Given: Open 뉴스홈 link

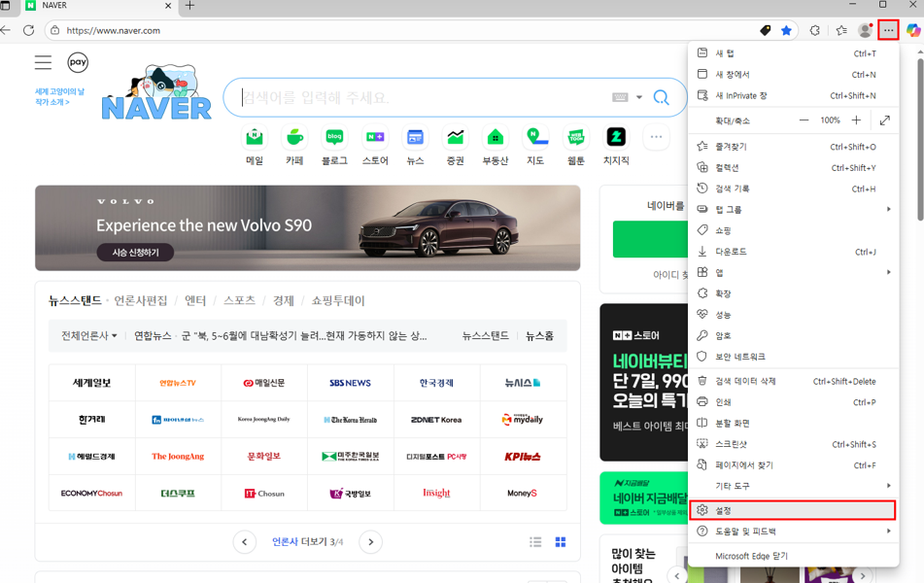Looking at the screenshot, I should tap(540, 335).
